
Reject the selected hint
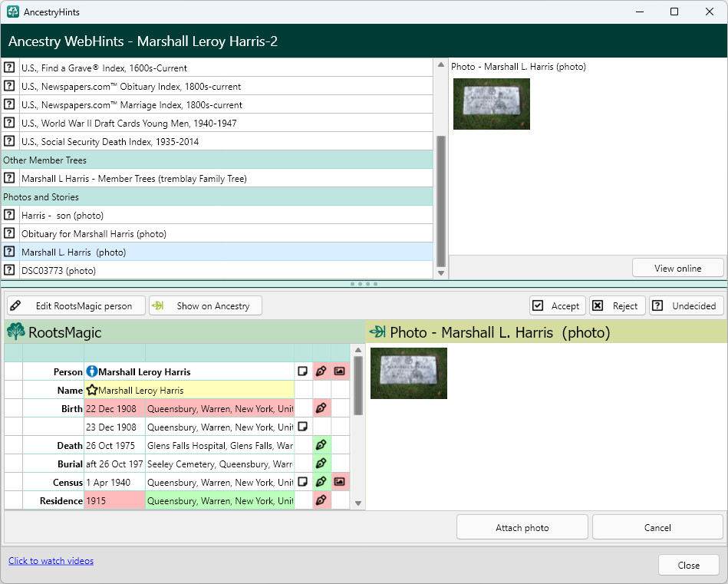(x=618, y=305)
